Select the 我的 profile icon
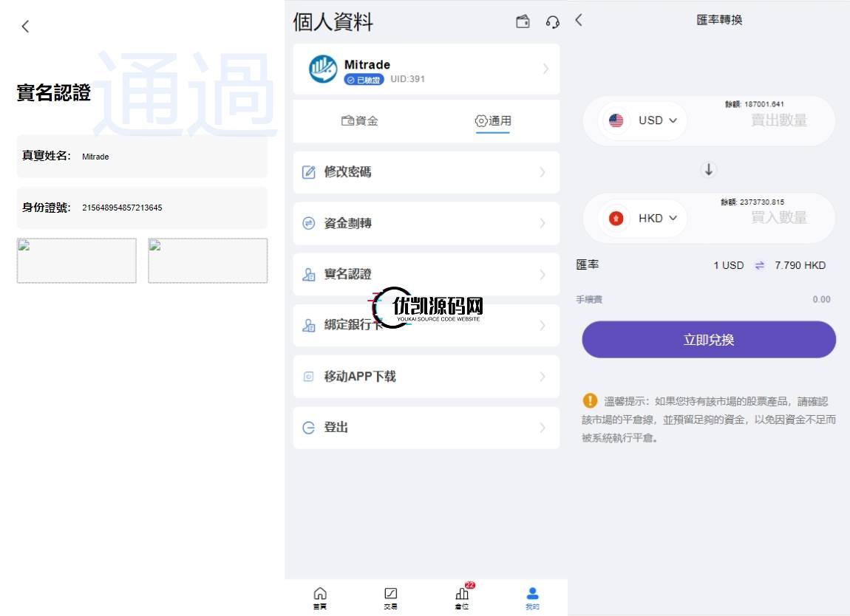This screenshot has width=850, height=616. click(x=531, y=597)
